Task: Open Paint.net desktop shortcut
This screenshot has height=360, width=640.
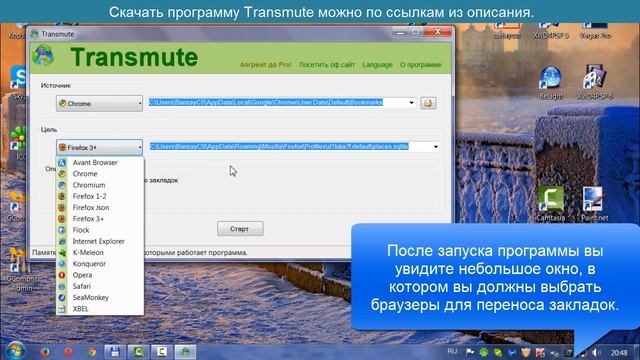Action: click(594, 204)
